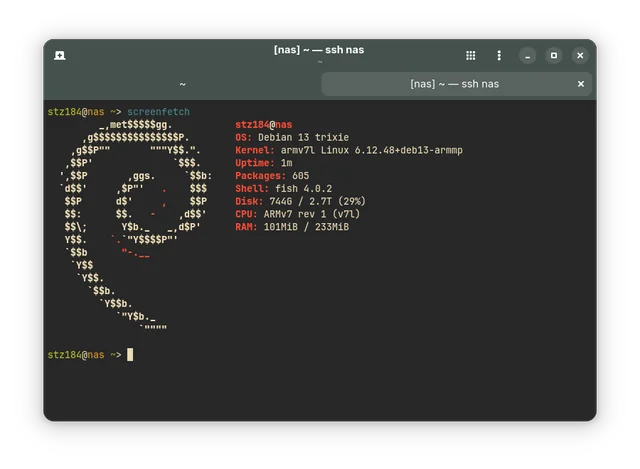The height and width of the screenshot is (469, 640).
Task: Show the tab overview grid
Action: point(470,56)
